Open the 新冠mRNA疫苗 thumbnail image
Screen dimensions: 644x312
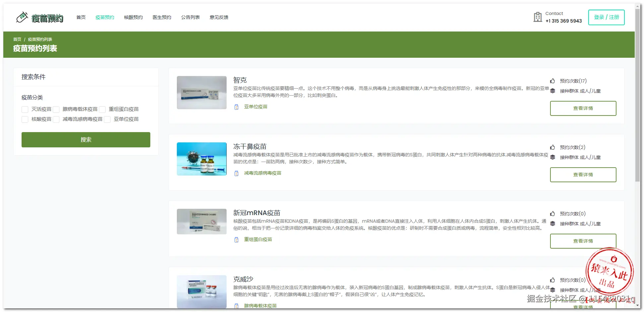[202, 222]
